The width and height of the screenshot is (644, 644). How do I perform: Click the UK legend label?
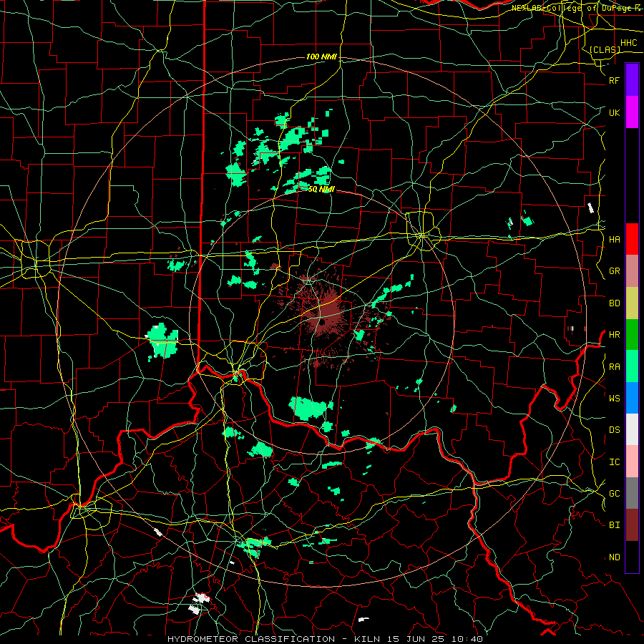(x=614, y=112)
